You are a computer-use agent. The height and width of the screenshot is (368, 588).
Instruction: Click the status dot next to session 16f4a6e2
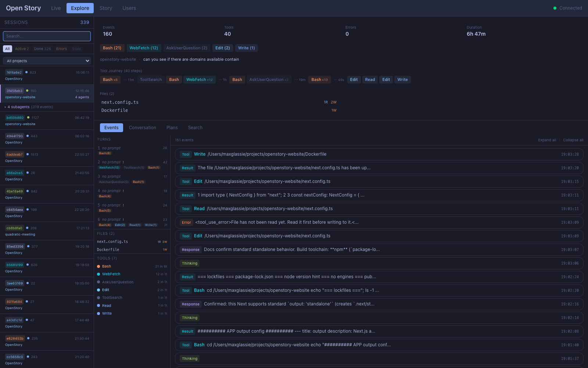click(x=26, y=72)
